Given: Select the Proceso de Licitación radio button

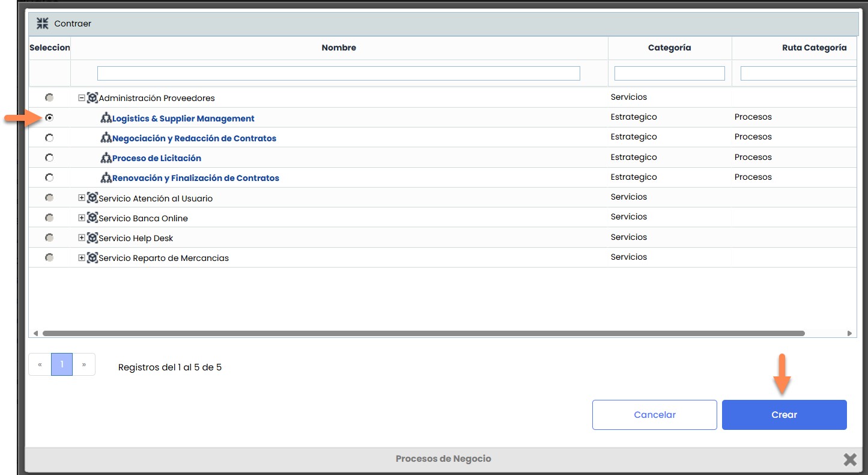Looking at the screenshot, I should pyautogui.click(x=49, y=158).
